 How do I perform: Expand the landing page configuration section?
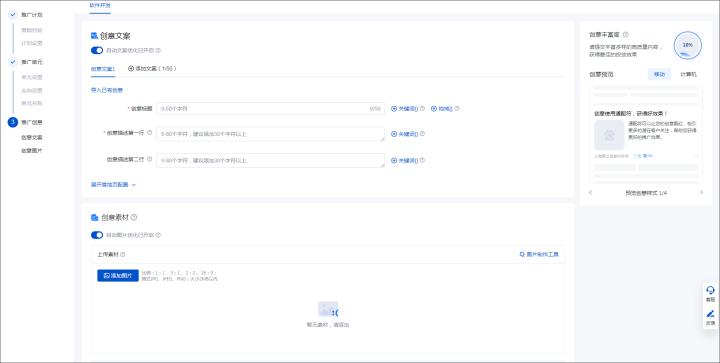coord(113,184)
